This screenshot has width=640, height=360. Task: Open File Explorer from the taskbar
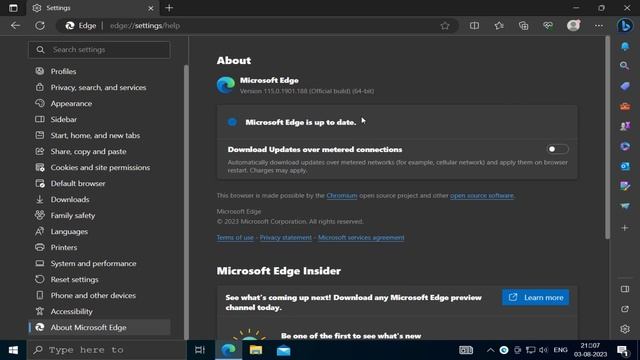(x=256, y=350)
